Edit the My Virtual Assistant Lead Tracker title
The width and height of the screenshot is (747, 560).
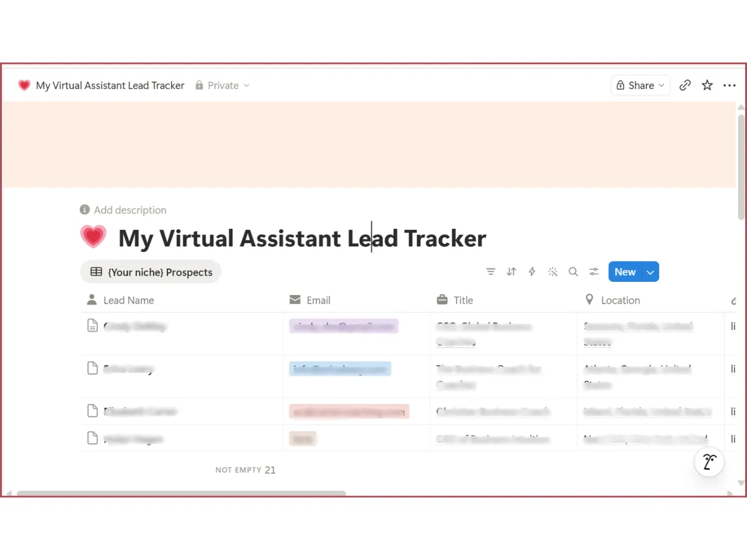[302, 238]
